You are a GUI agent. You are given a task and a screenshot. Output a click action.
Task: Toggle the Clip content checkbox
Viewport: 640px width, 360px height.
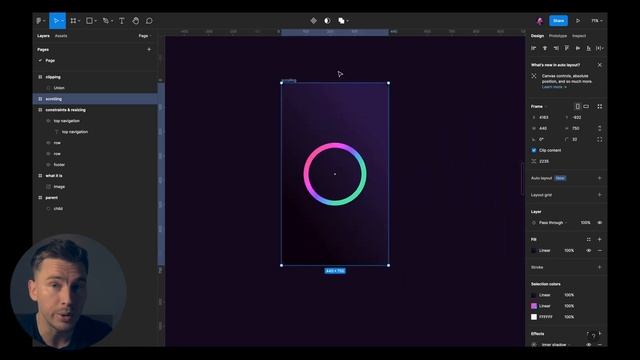[x=534, y=150]
